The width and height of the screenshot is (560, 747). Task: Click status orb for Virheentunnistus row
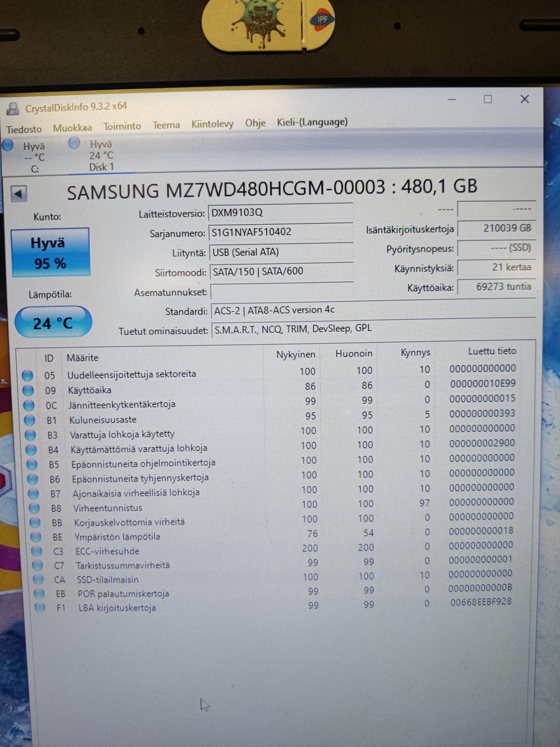[x=34, y=508]
